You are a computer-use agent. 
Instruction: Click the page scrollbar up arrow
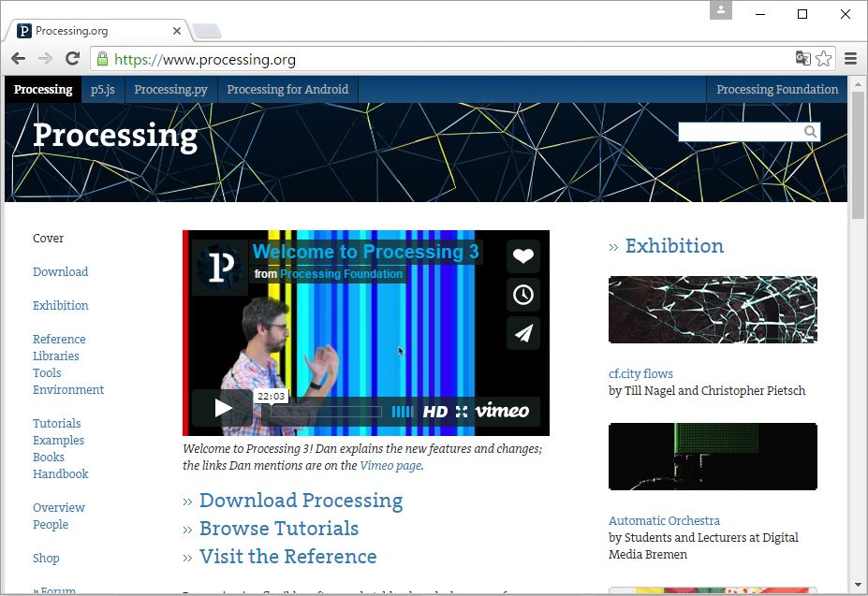858,84
